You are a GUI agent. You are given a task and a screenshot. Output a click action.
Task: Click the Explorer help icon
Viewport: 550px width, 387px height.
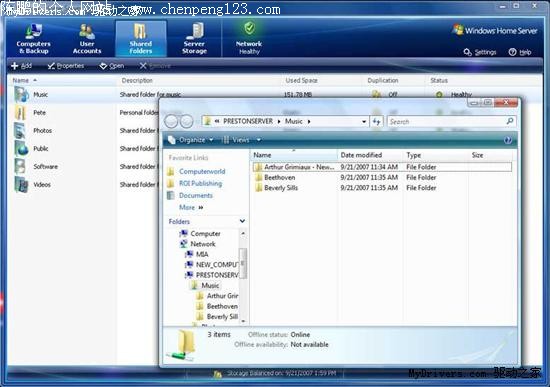point(508,140)
